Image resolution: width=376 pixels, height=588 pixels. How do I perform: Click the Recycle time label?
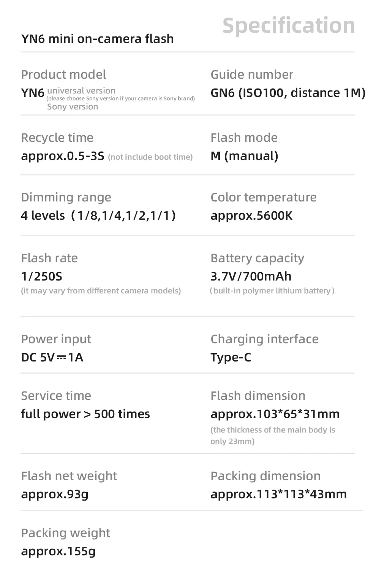pos(57,138)
